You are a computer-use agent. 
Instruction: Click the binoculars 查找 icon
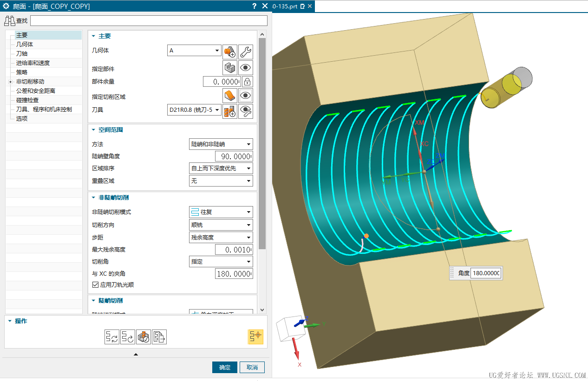click(x=10, y=20)
